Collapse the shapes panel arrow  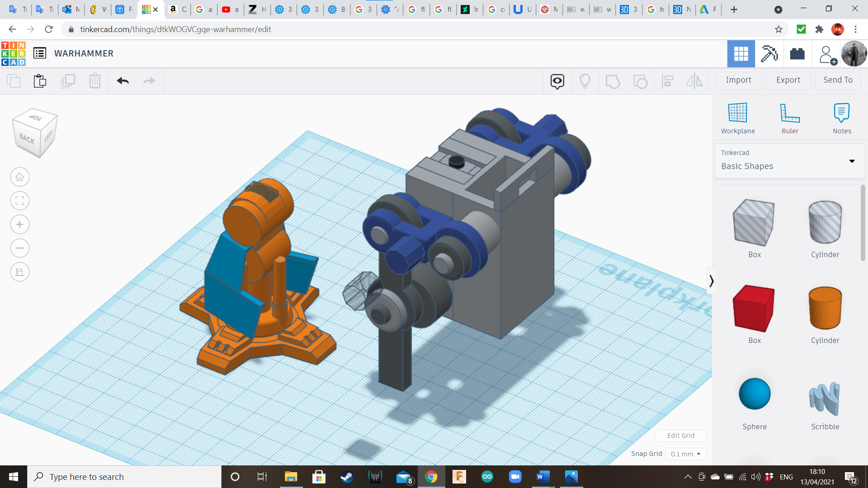pyautogui.click(x=711, y=281)
